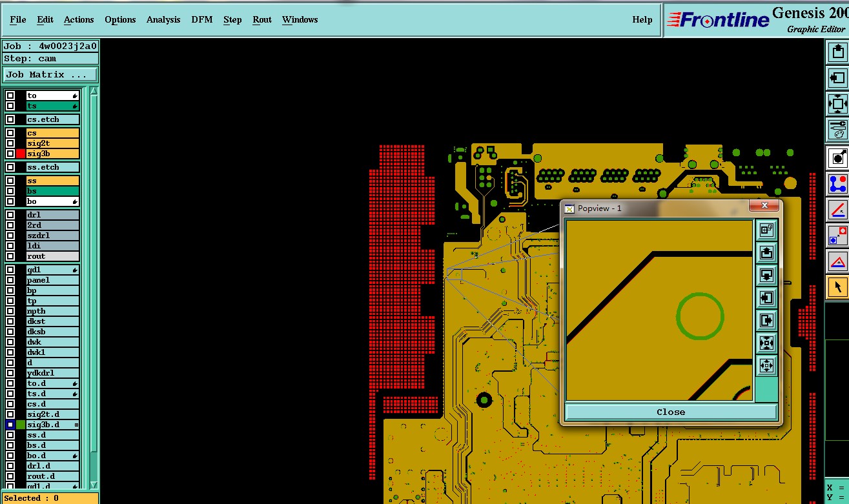
Task: Toggle display box for layer 'cs.etch'
Action: pos(10,119)
